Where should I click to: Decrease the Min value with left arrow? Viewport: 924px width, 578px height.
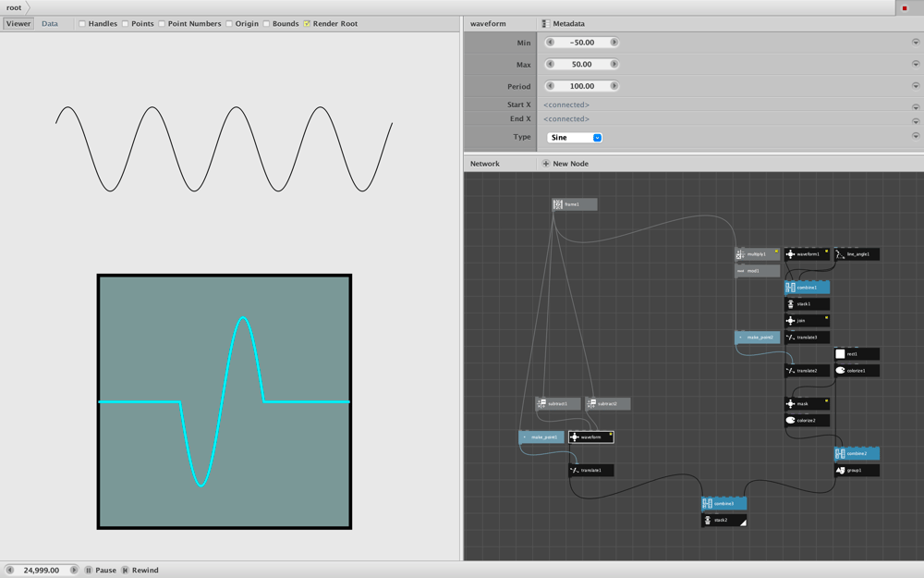(550, 43)
